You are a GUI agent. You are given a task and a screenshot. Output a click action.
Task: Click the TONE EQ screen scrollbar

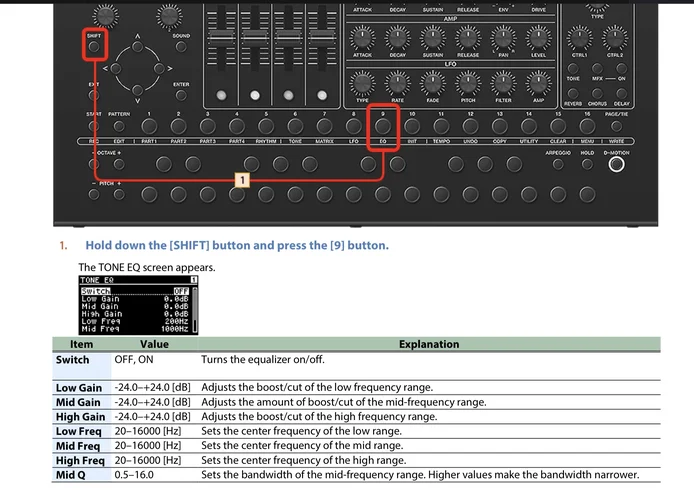point(194,310)
